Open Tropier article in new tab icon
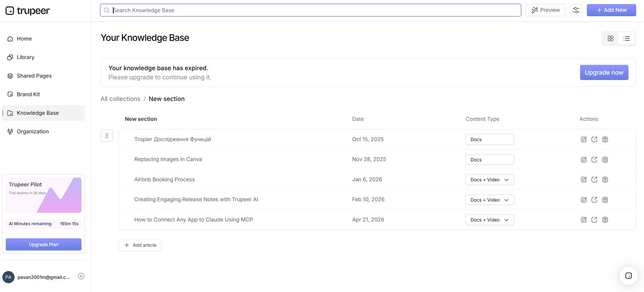 (x=594, y=139)
